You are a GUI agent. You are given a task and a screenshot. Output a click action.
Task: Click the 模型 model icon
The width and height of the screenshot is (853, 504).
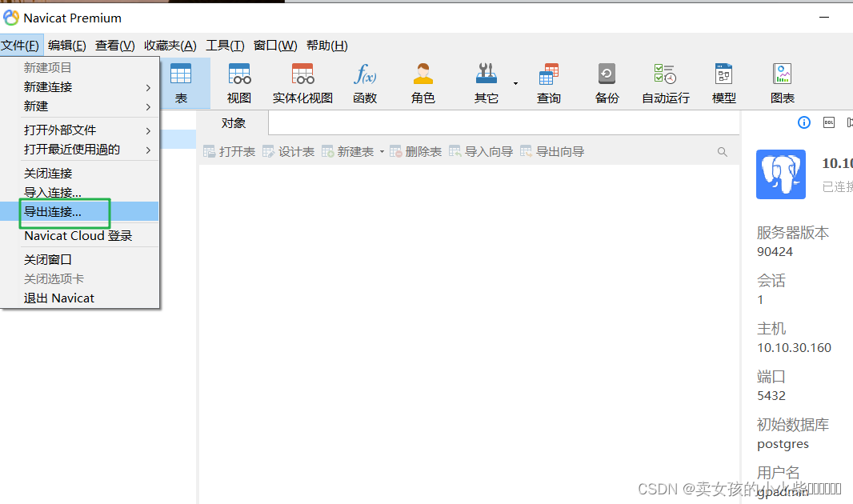723,82
